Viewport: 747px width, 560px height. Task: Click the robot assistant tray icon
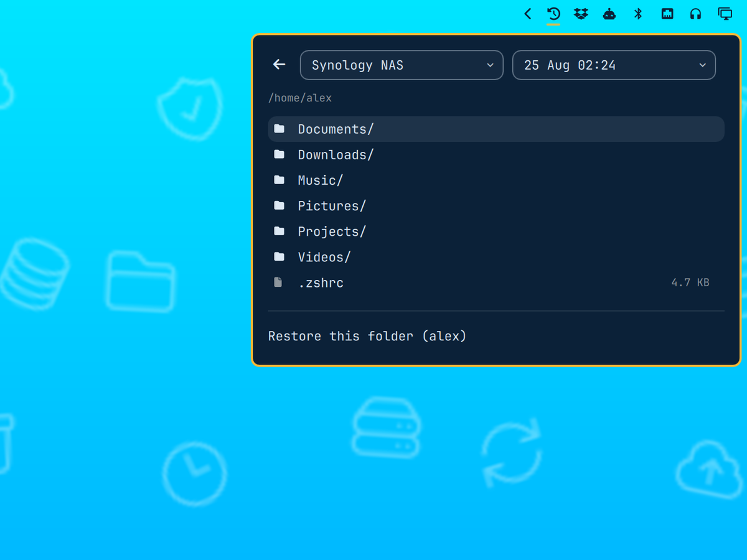[x=609, y=14]
